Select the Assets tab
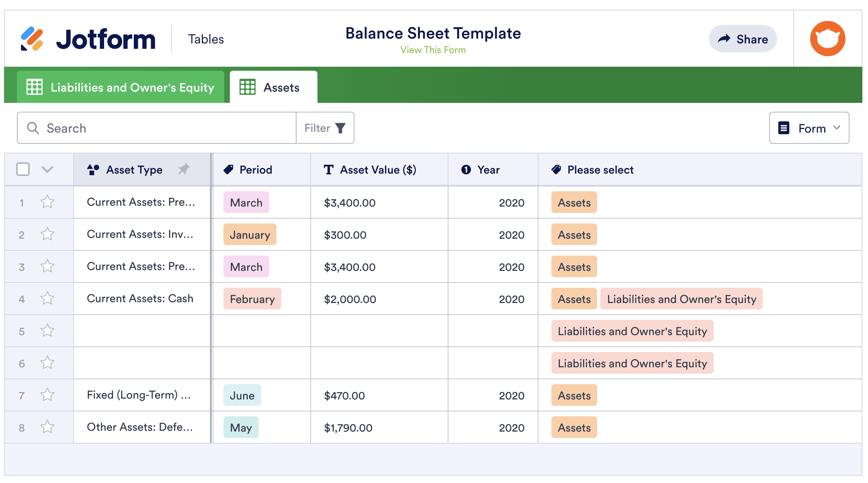 pos(274,87)
